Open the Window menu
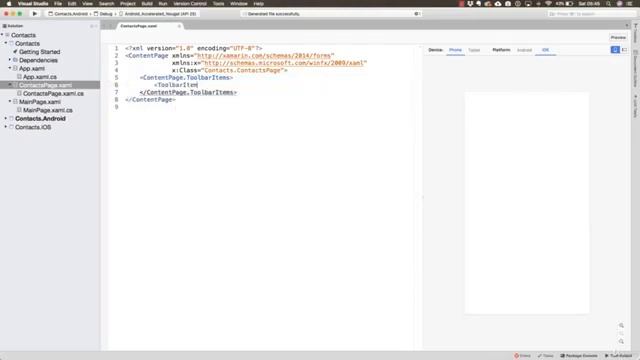Image resolution: width=640 pixels, height=360 pixels. point(239,4)
